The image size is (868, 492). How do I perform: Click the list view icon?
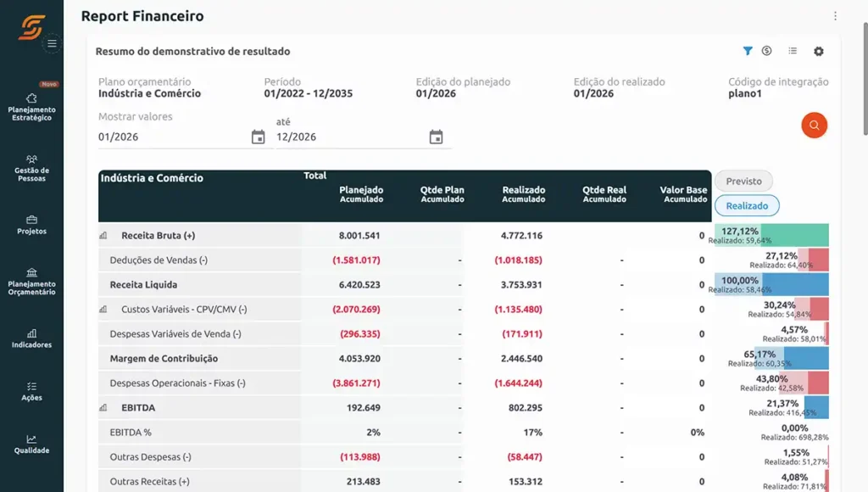click(x=793, y=51)
